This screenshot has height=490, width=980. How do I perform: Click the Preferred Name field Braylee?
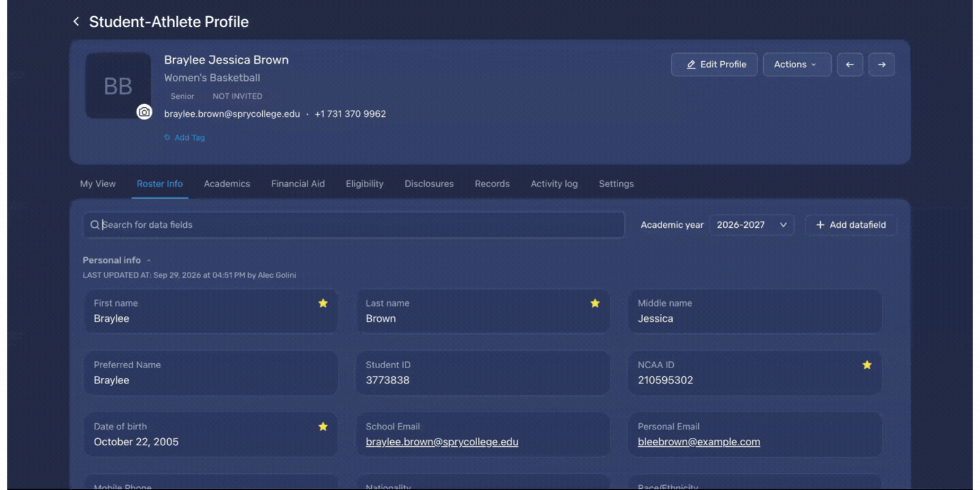coord(211,373)
